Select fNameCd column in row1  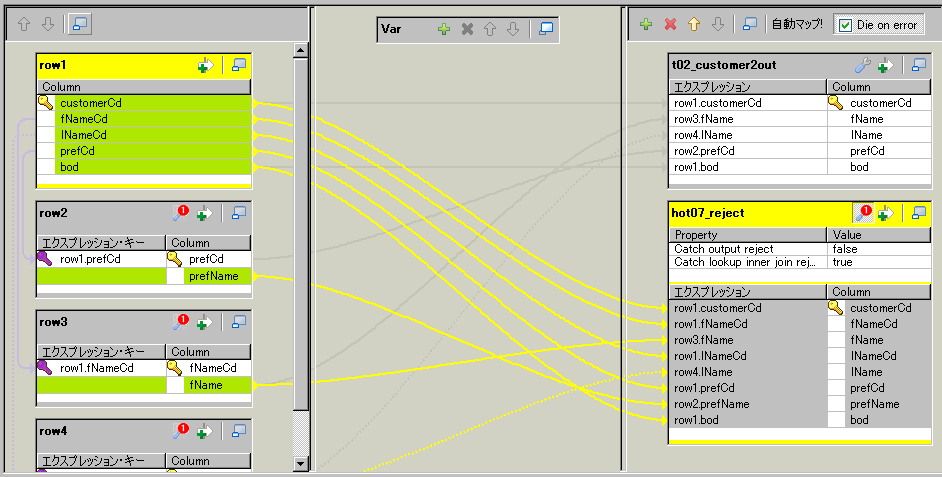coord(153,119)
